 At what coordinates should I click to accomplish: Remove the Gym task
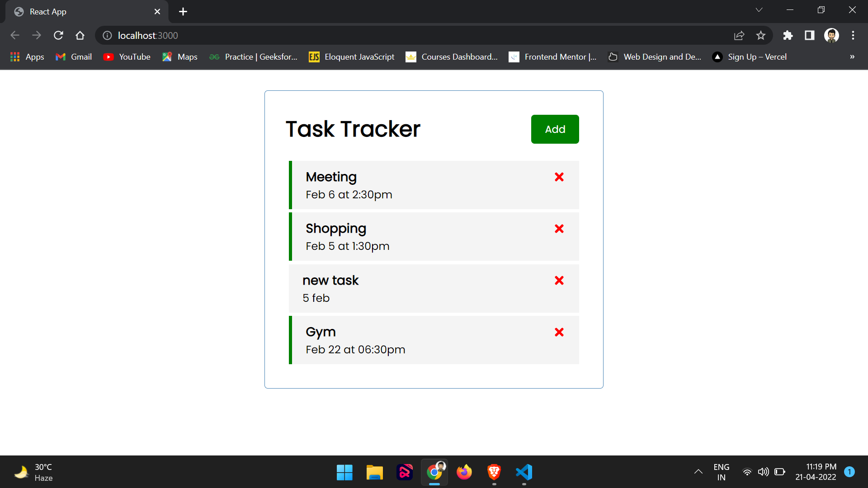[x=559, y=332]
